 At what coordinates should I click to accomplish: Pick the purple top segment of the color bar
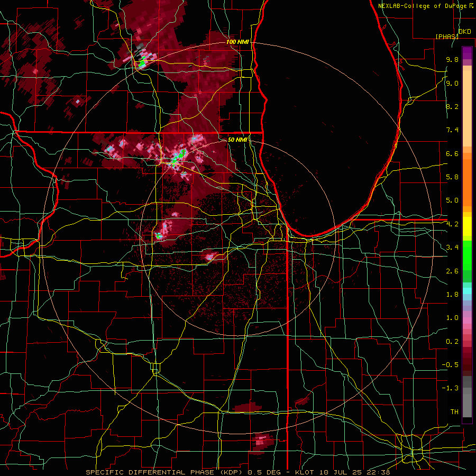tap(467, 53)
